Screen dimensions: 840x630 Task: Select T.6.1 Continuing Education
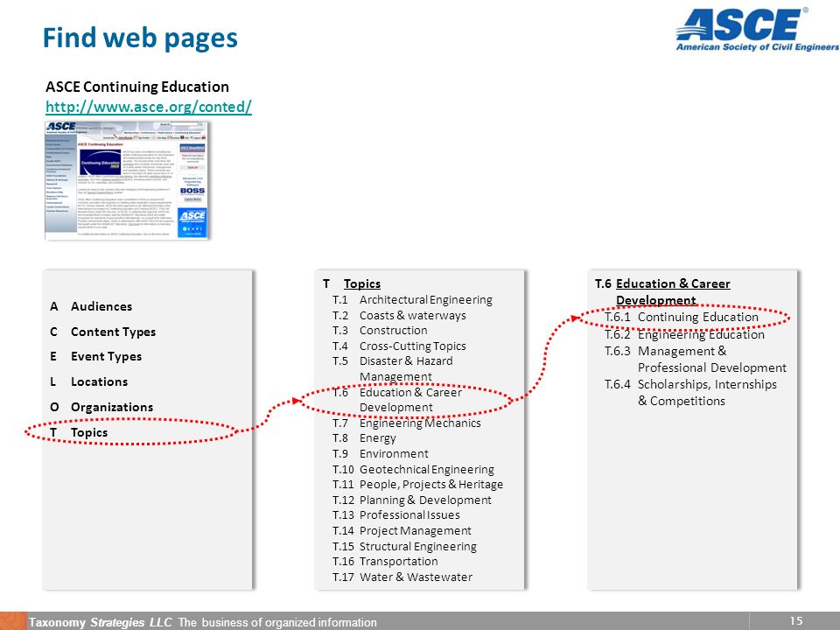[x=682, y=317]
